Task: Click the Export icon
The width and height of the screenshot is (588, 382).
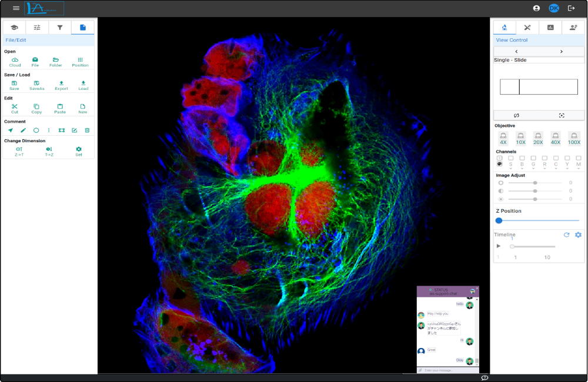Action: 61,84
